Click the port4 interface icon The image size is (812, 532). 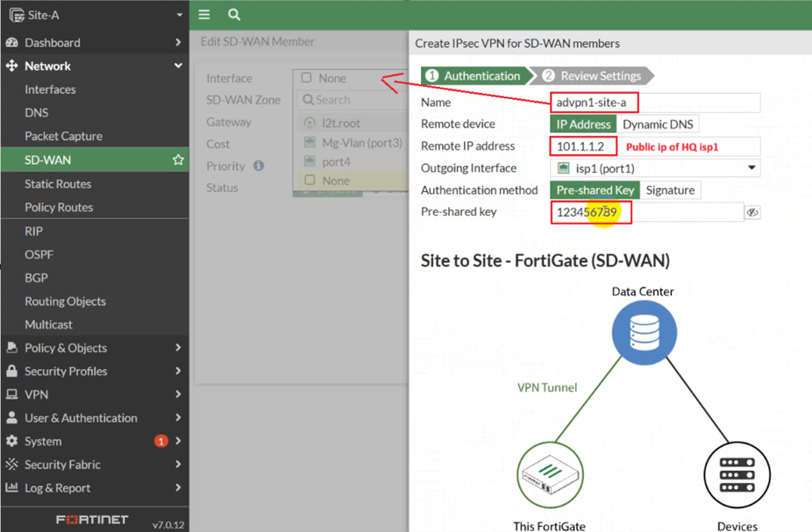pyautogui.click(x=310, y=161)
